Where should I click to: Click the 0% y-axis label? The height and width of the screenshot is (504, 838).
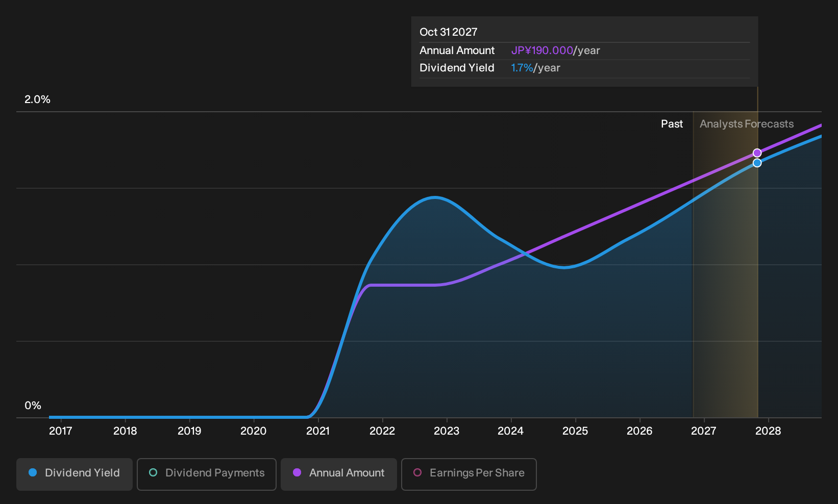coord(33,406)
